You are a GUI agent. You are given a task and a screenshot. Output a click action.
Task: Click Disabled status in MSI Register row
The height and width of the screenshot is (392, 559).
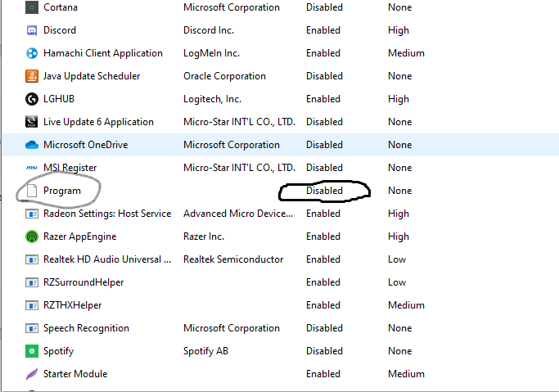pos(324,168)
